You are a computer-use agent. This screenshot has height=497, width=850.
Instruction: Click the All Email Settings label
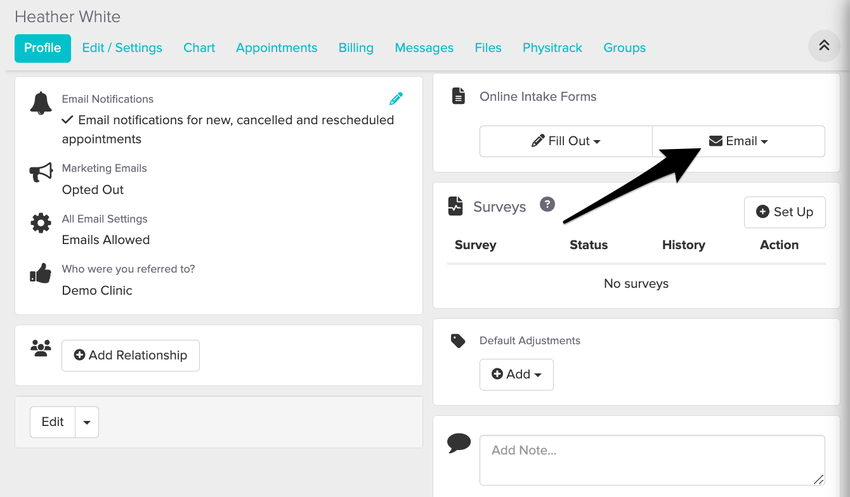coord(105,219)
